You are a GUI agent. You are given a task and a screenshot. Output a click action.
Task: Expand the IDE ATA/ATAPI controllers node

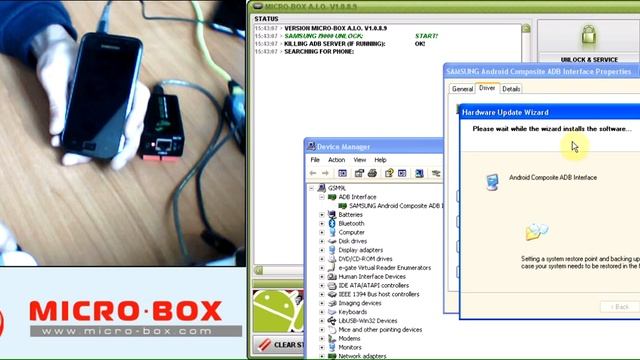(322, 285)
